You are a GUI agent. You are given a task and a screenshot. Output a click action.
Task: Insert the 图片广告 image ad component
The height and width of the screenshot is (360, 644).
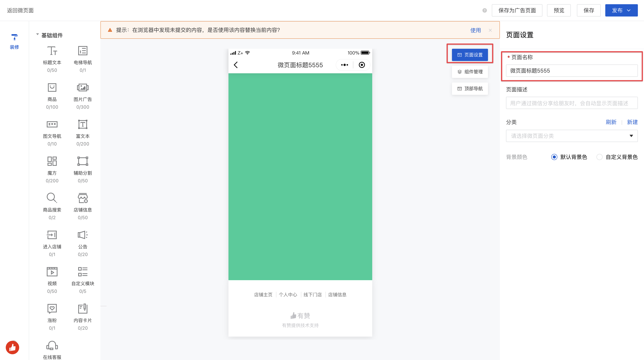[x=82, y=93]
